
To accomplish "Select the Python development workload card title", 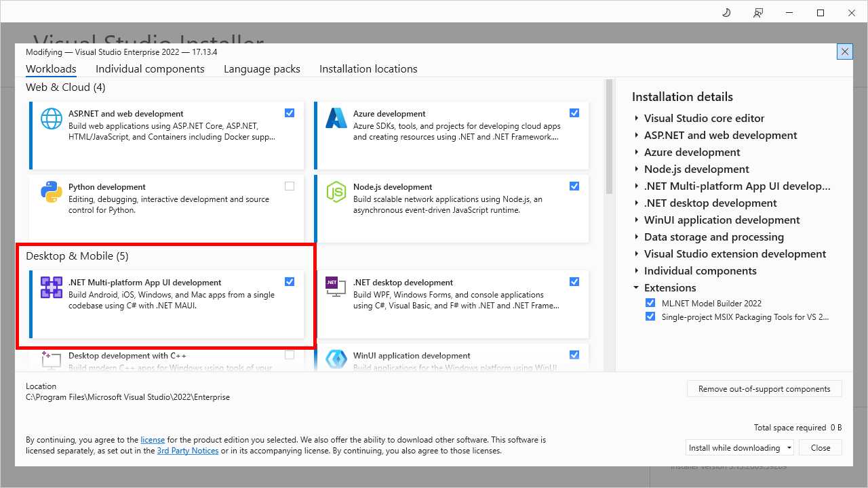I will [107, 187].
